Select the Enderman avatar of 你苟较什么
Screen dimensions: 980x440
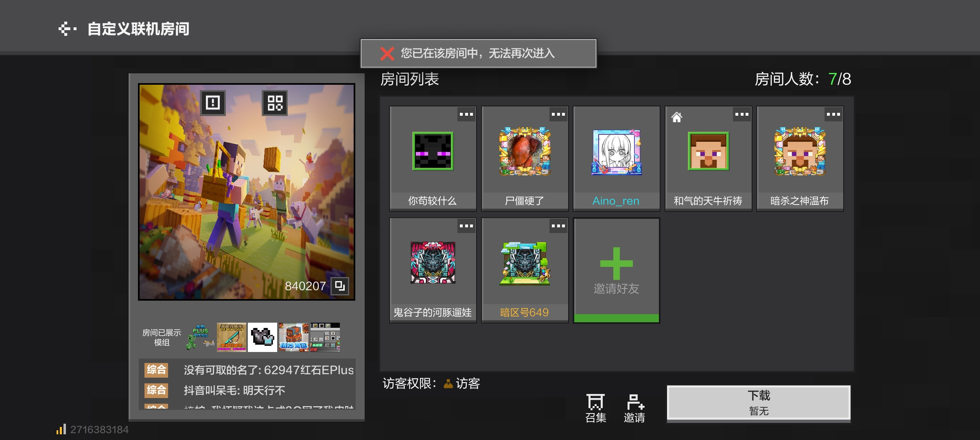[x=433, y=151]
